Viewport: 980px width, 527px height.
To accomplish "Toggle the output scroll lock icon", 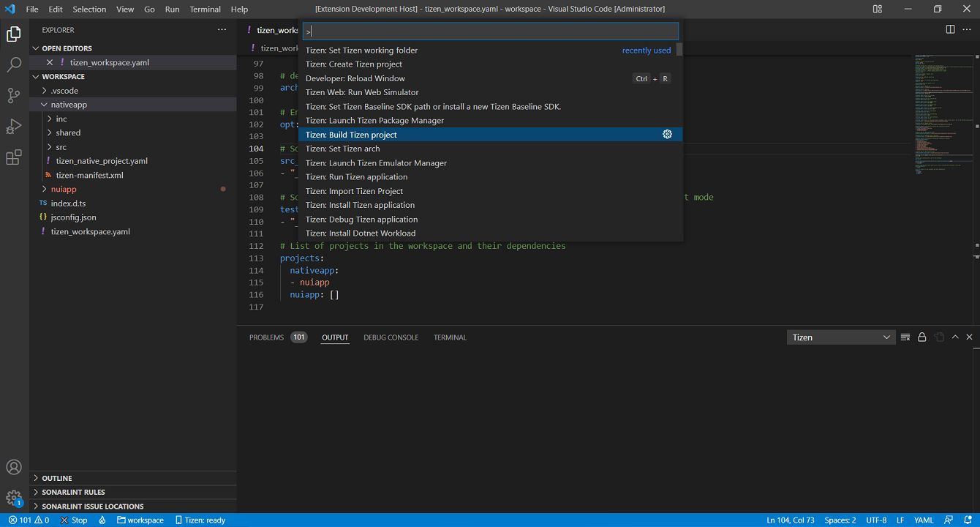I will (921, 337).
